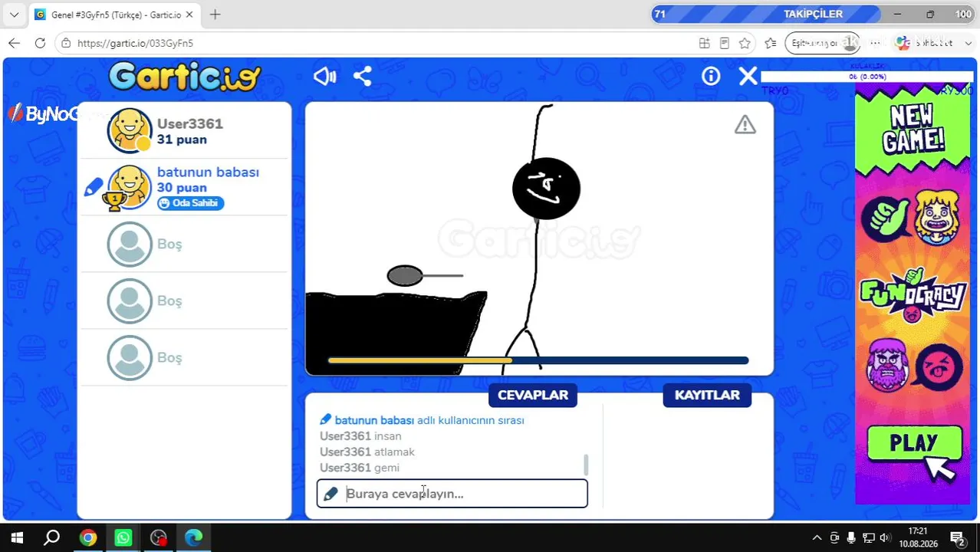Open Windows search from taskbar
The image size is (980, 552).
[51, 538]
